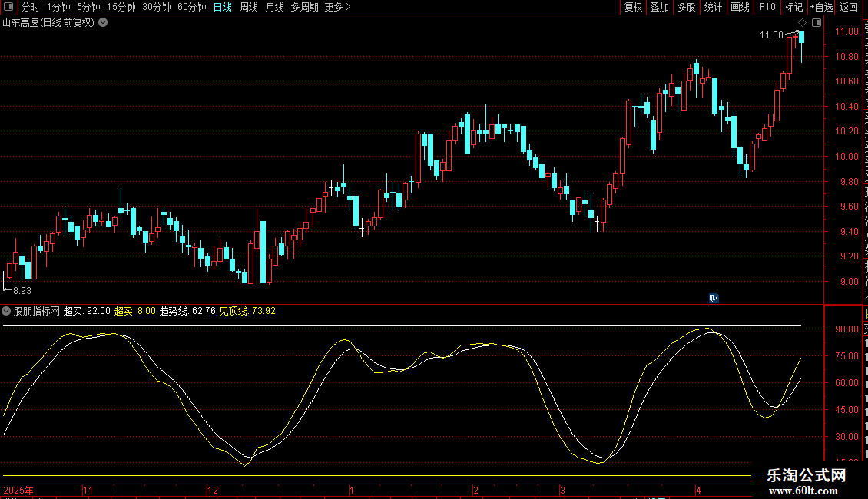Viewport: 868px width, 499px height.
Task: Click the 复权 adjustment button
Action: pos(633,7)
